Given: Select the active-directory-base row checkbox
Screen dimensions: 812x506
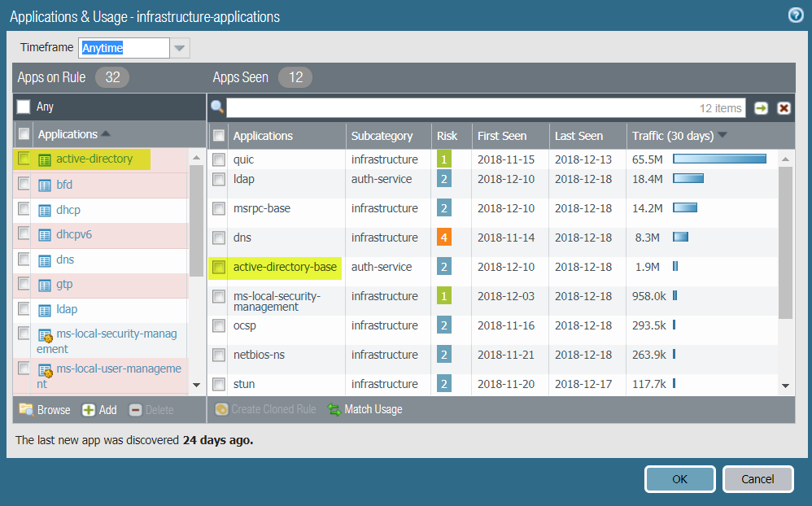Looking at the screenshot, I should pos(218,267).
